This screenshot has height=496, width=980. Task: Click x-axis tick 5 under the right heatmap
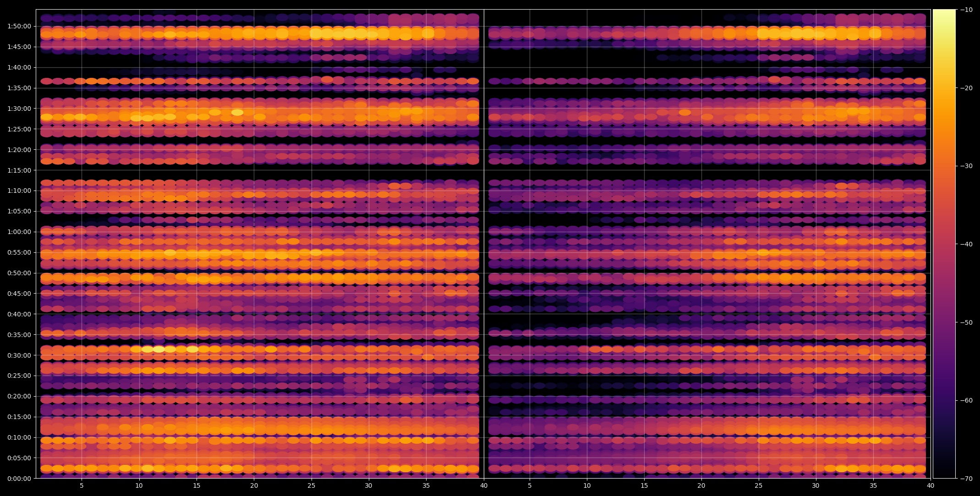[530, 486]
